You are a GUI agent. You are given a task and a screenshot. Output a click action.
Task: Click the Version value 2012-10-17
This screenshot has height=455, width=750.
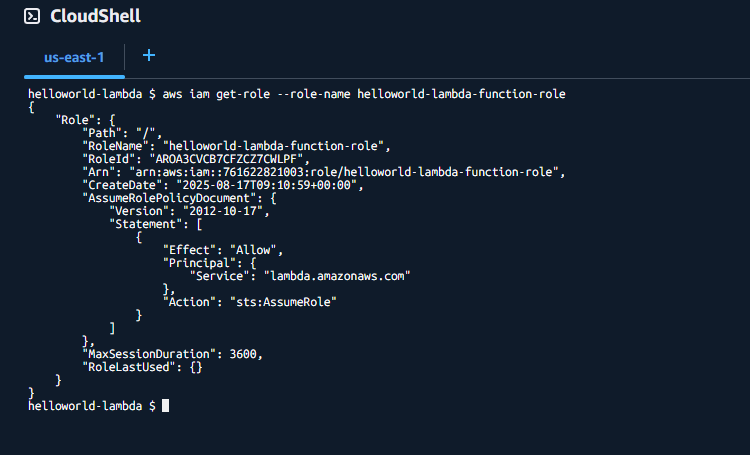pos(223,211)
